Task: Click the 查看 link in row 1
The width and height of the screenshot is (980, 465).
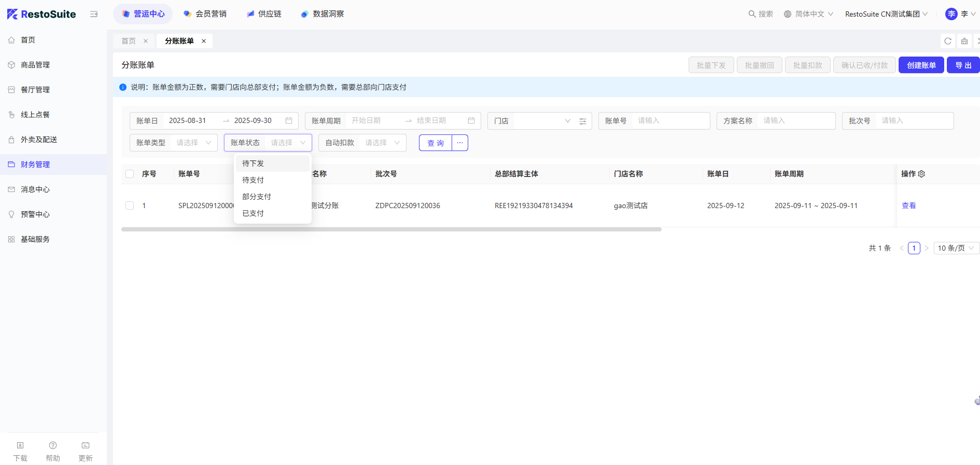Action: (x=908, y=206)
